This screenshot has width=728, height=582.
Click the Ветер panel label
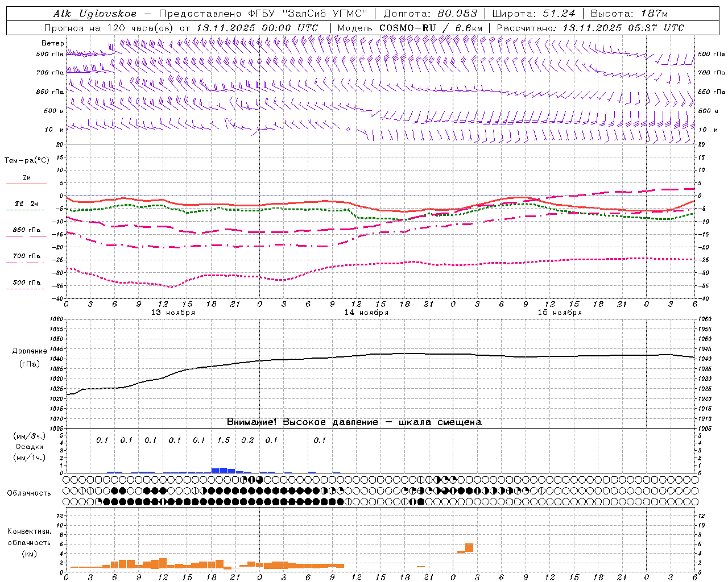click(x=53, y=43)
